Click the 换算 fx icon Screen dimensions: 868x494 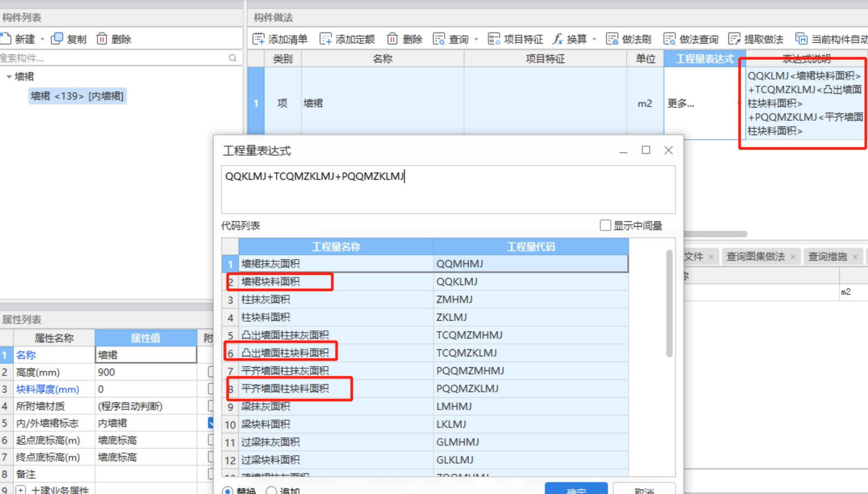pos(557,39)
